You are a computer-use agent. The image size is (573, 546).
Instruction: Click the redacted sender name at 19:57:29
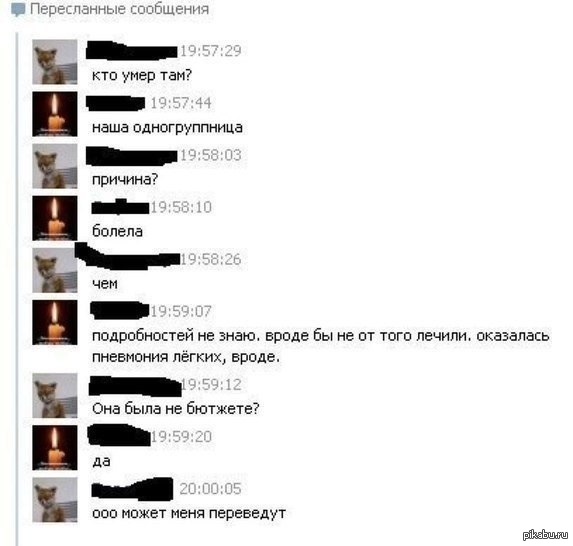point(132,51)
